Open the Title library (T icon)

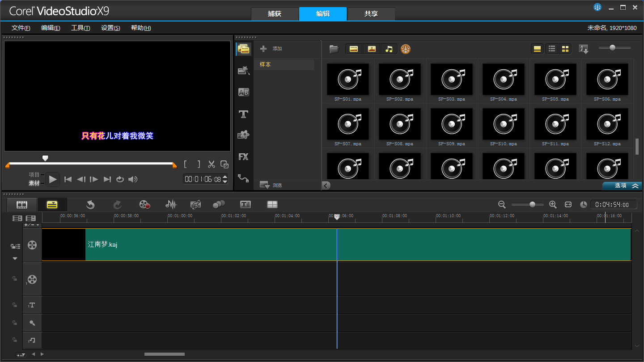click(244, 114)
